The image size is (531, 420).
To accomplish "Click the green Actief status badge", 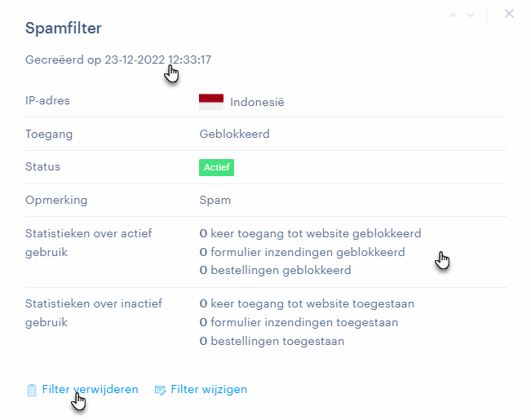I will point(216,167).
